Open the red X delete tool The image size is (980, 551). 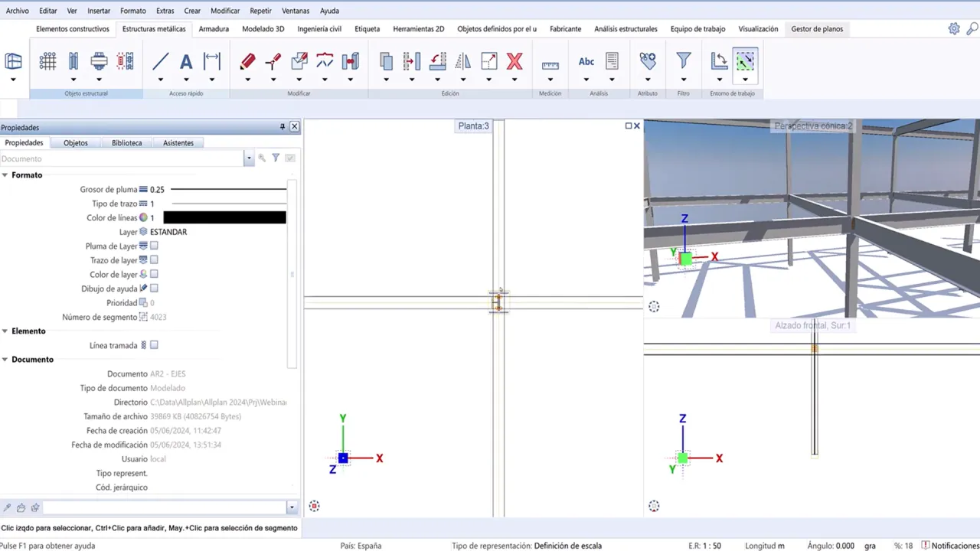(x=514, y=61)
